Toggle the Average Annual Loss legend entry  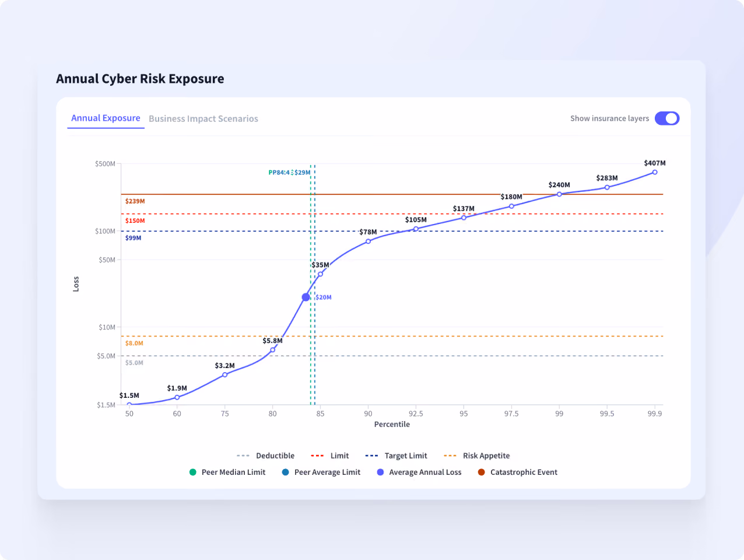[x=419, y=472]
